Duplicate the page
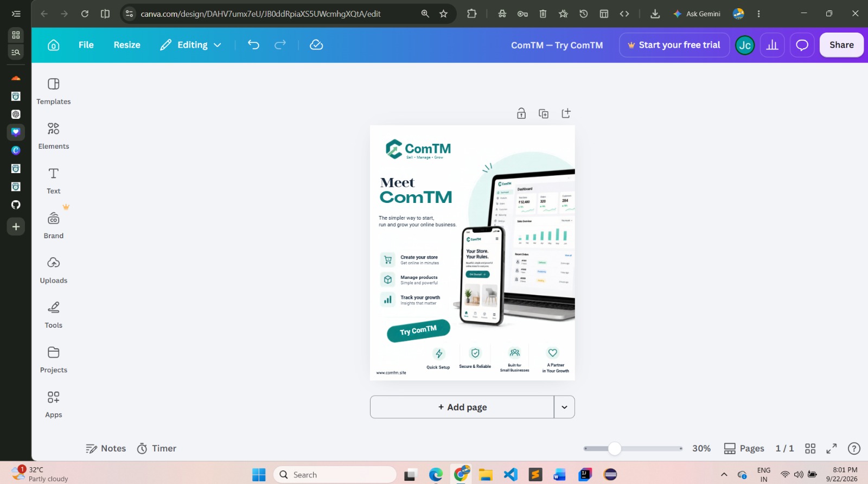Viewport: 868px width, 484px height. pos(543,113)
